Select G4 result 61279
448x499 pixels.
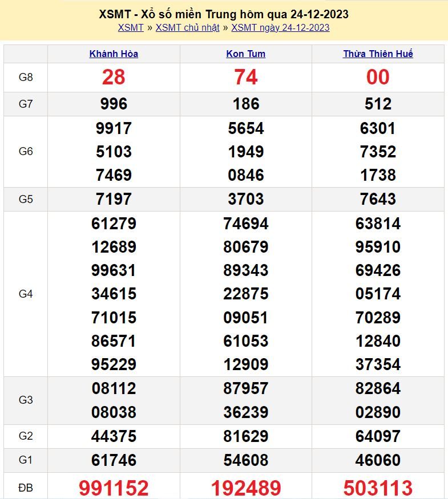pos(114,224)
